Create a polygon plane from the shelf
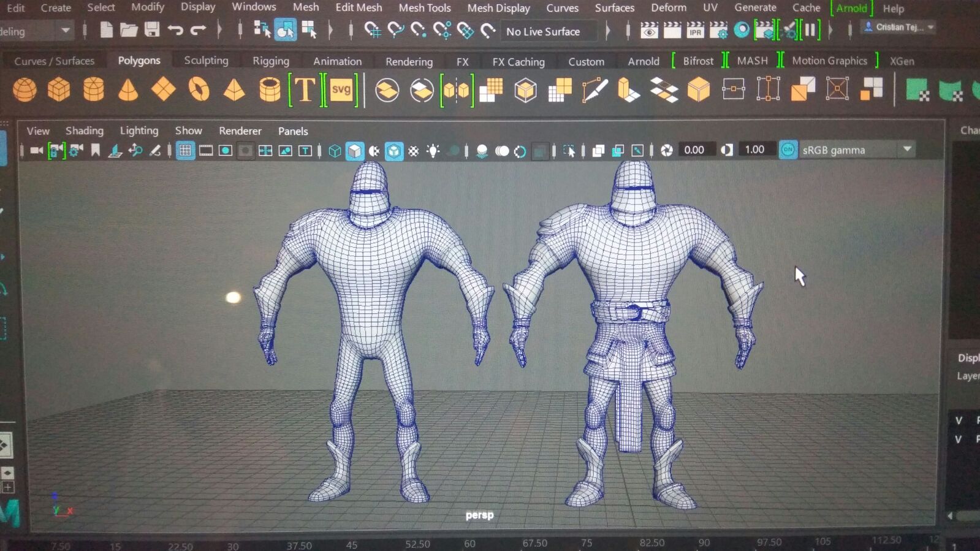Screen dimensions: 980x551 163,90
